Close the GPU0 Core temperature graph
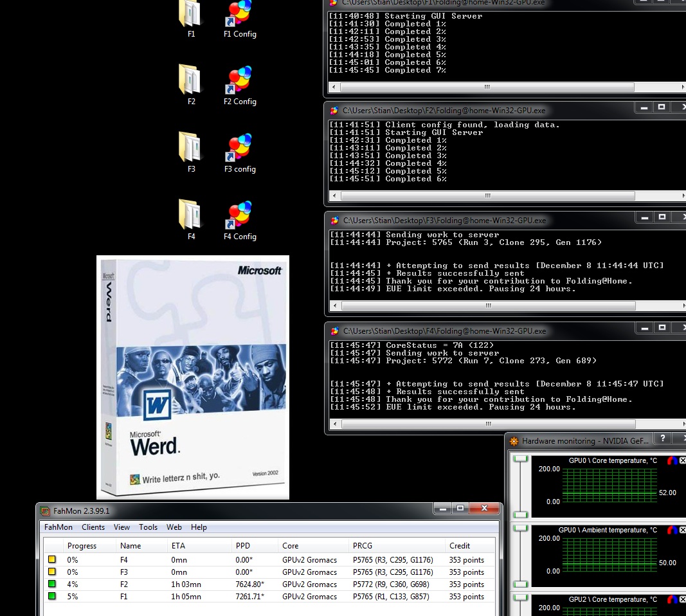Image resolution: width=686 pixels, height=616 pixels. (x=683, y=460)
